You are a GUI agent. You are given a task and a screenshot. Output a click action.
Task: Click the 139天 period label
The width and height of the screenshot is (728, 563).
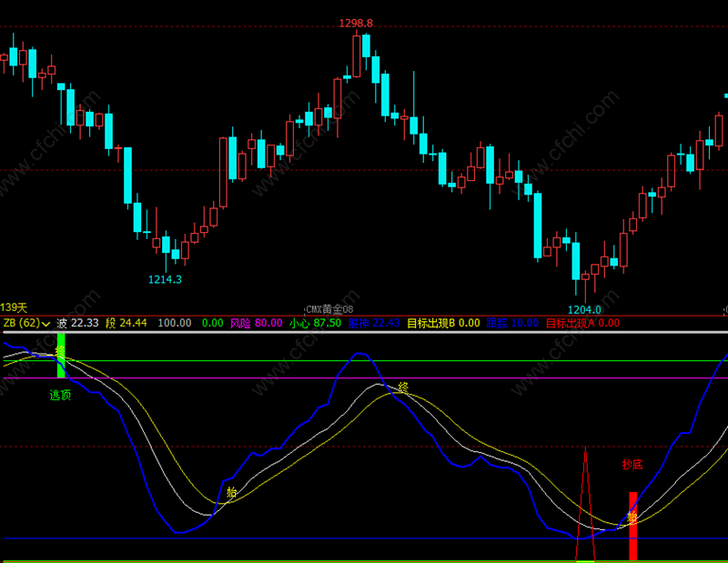(x=14, y=307)
